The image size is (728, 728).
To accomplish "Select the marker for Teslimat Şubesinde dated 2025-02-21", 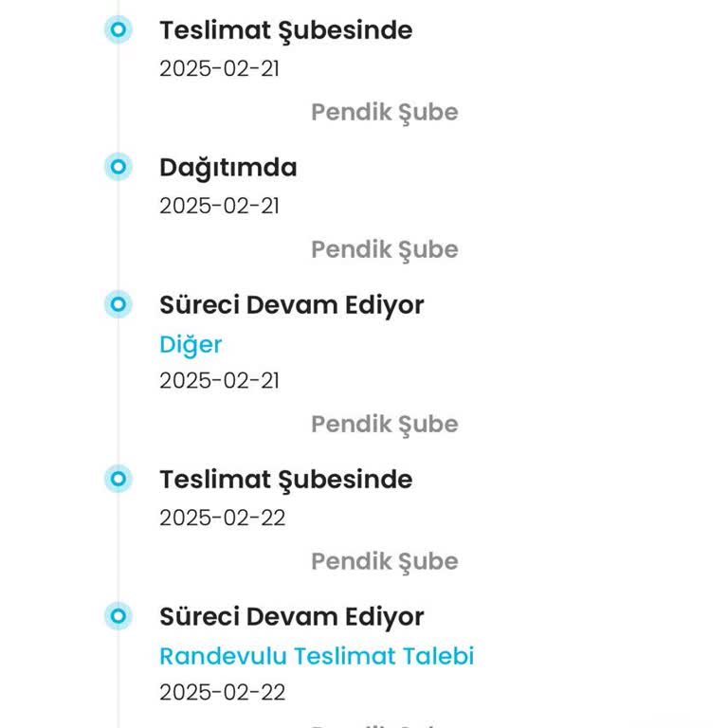I will [118, 30].
